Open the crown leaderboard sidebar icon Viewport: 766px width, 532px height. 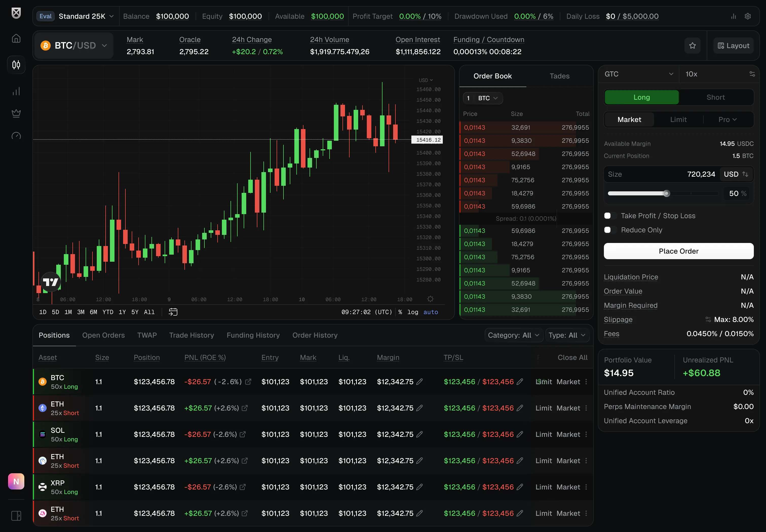[x=16, y=113]
